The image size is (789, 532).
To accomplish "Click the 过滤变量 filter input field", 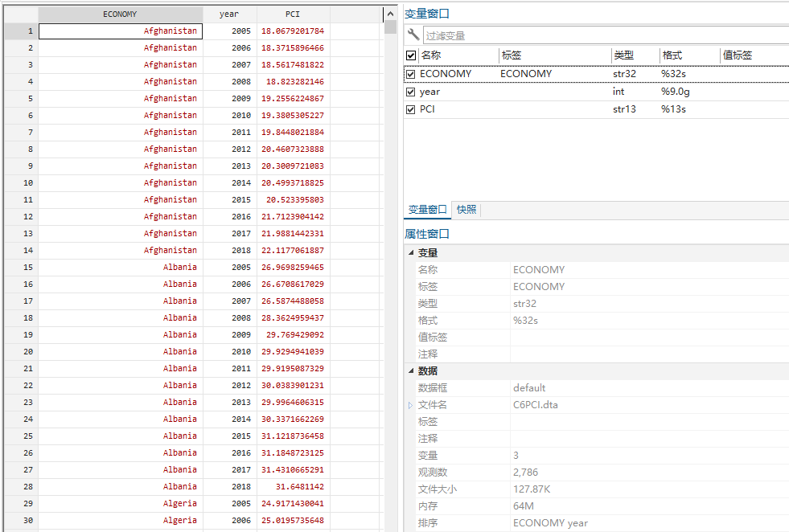I will (x=606, y=35).
